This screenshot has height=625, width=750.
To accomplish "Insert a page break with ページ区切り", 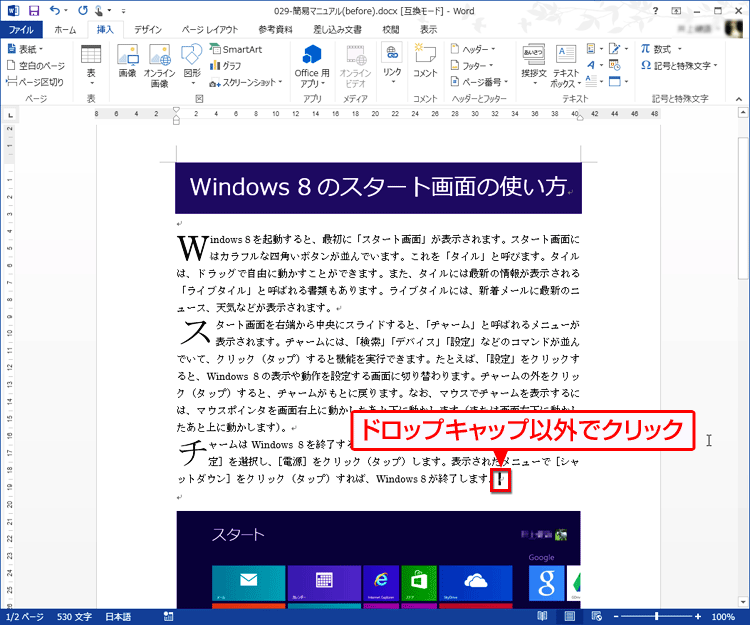I will (x=35, y=82).
